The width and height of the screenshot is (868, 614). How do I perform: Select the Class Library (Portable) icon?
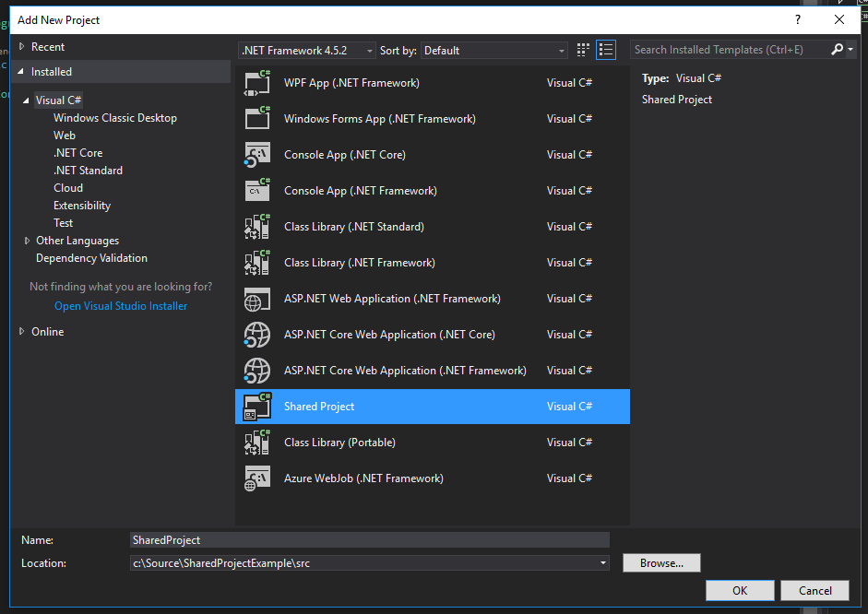pos(257,443)
